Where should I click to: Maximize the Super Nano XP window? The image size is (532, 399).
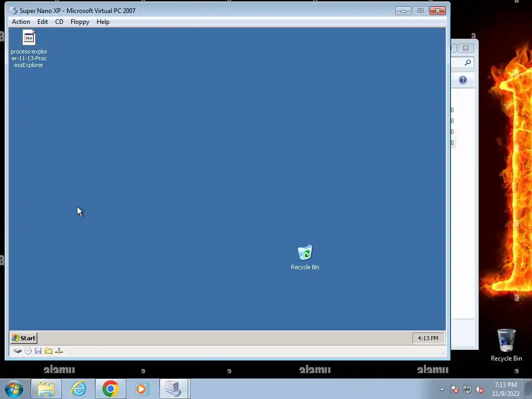420,11
